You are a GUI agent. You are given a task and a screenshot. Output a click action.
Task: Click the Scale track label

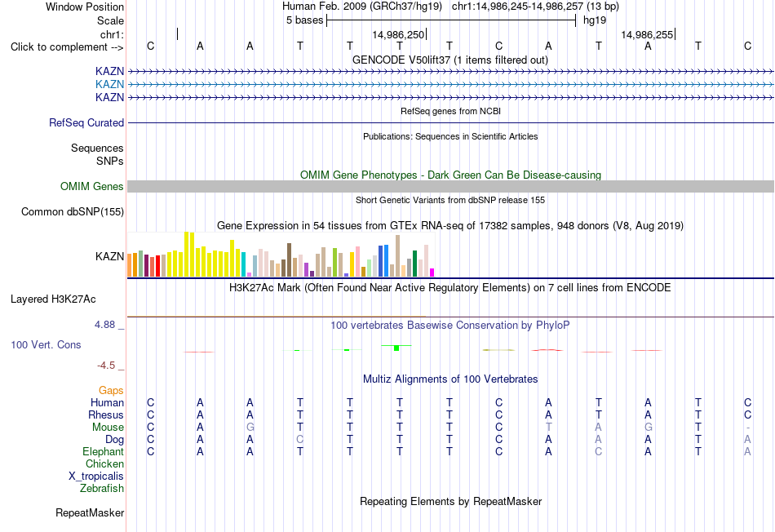tap(110, 20)
